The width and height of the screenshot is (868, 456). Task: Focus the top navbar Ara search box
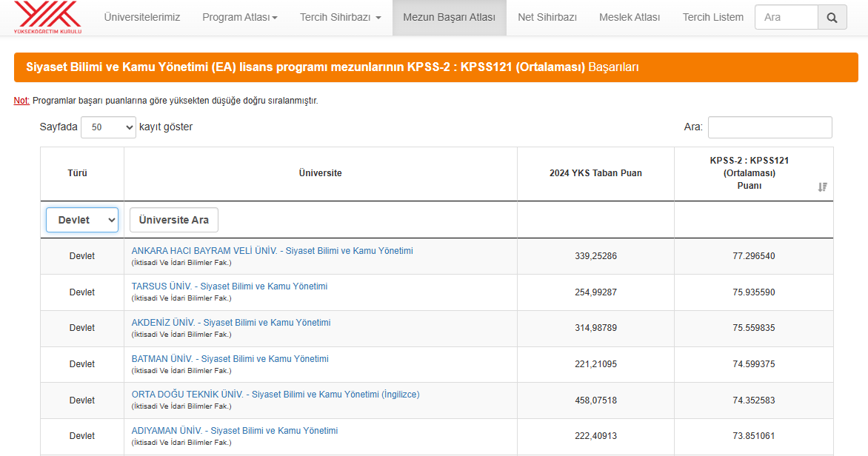click(x=786, y=17)
